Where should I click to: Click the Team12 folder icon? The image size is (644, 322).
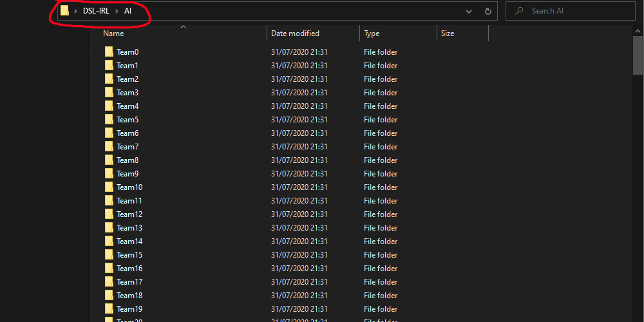pyautogui.click(x=109, y=214)
